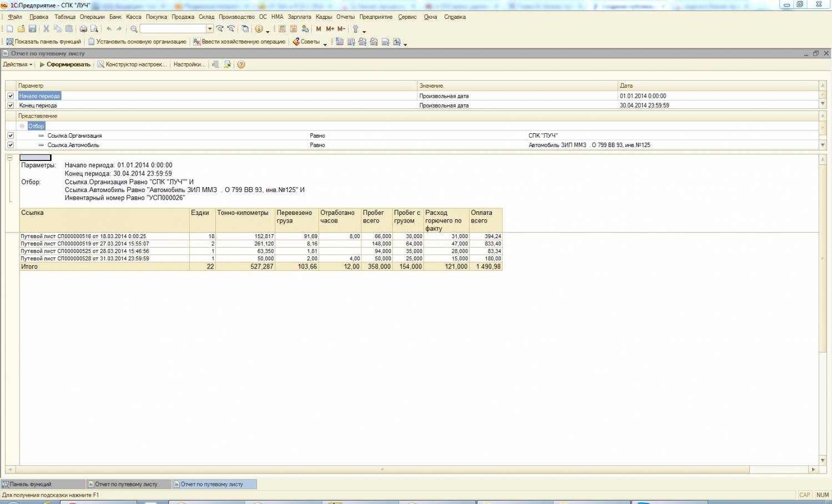Collapse the Отбор tree node
832x504 pixels.
[22, 126]
